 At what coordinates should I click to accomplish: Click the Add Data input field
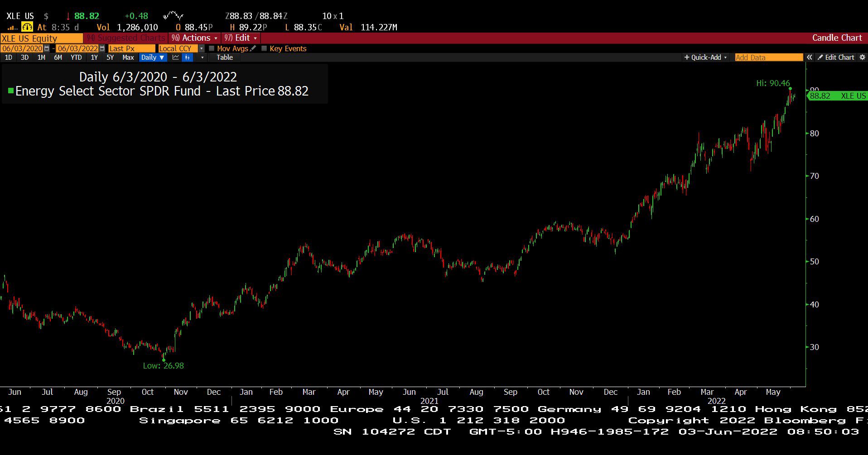tap(769, 57)
